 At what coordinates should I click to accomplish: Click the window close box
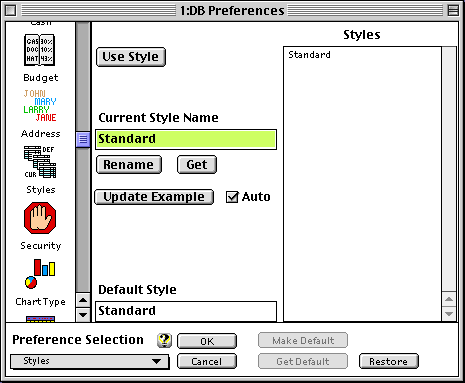pyautogui.click(x=11, y=10)
